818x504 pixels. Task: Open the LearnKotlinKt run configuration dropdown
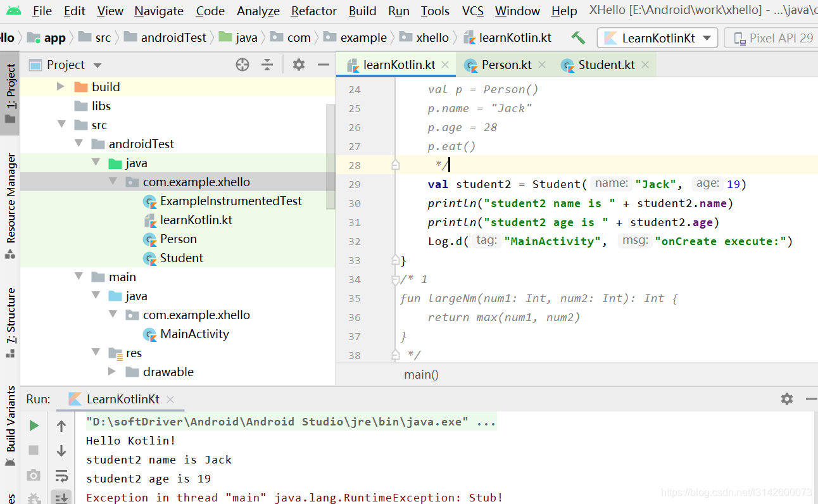[657, 38]
